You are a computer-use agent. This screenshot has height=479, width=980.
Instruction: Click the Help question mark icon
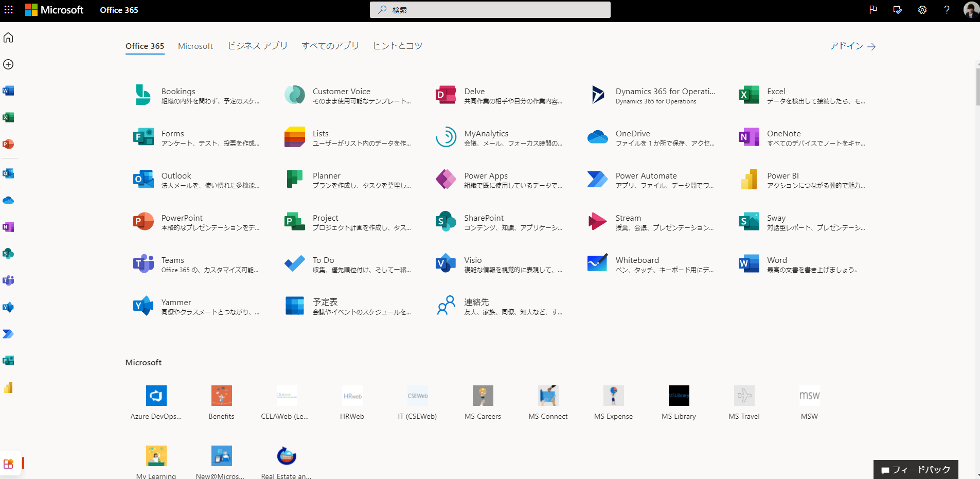click(947, 10)
